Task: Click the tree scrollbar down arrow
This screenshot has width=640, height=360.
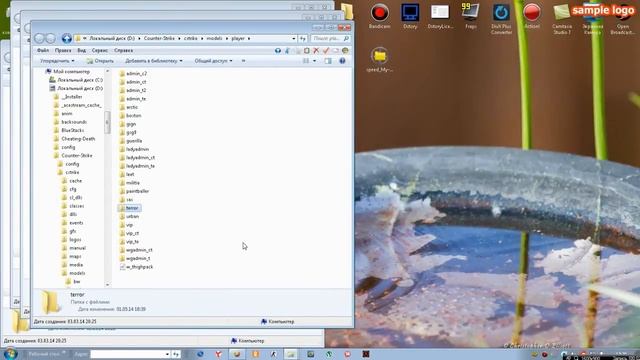Action: [x=107, y=284]
